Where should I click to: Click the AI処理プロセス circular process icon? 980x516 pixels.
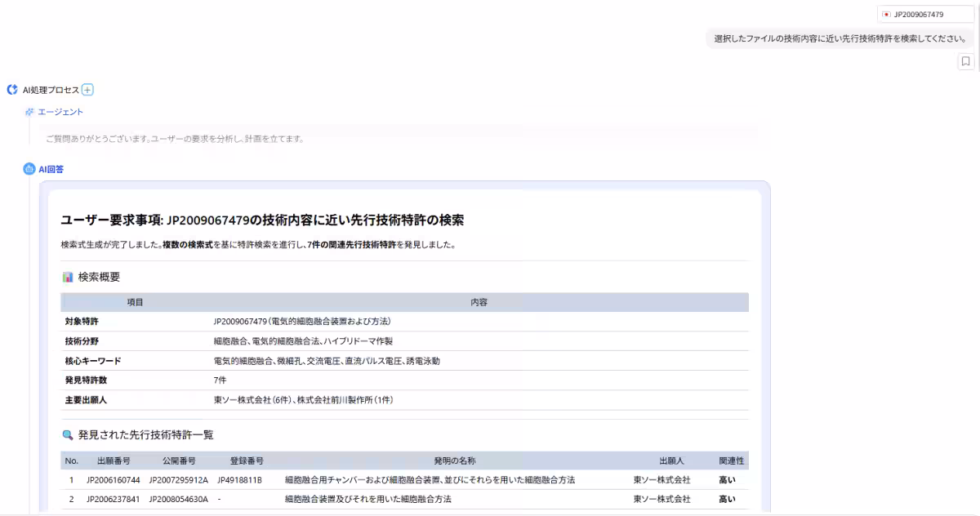(x=11, y=90)
